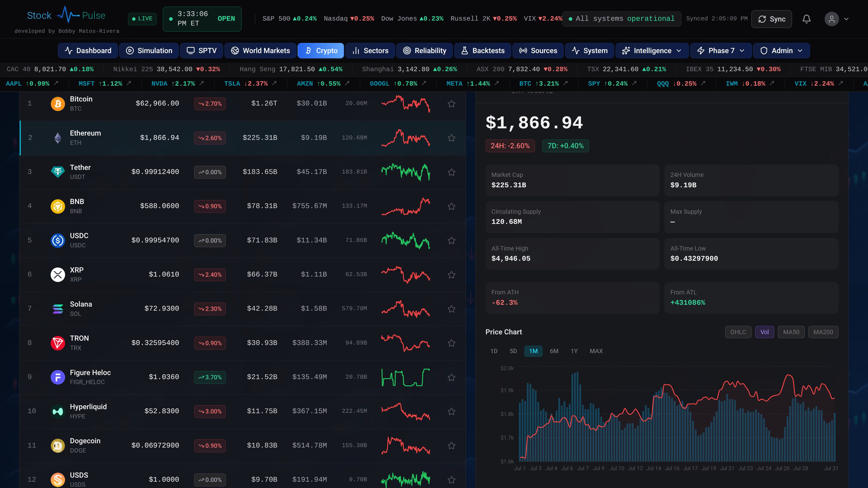Click the Hyperliquid coin logo
868x488 pixels.
(x=58, y=411)
